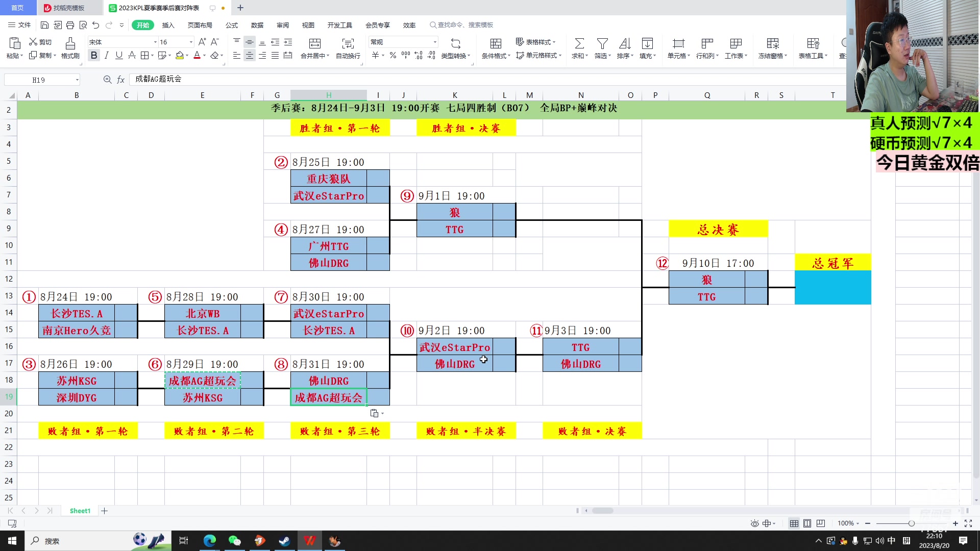This screenshot has width=980, height=551.
Task: Toggle Underline formatting
Action: (119, 55)
